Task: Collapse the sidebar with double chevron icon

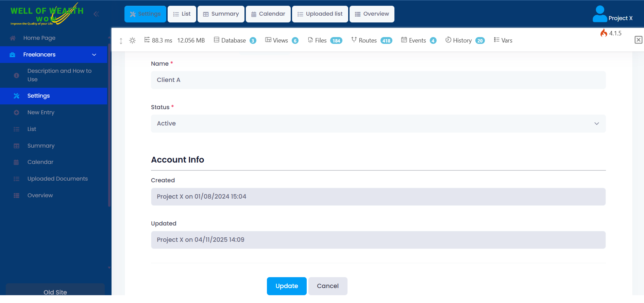Action: pyautogui.click(x=96, y=14)
